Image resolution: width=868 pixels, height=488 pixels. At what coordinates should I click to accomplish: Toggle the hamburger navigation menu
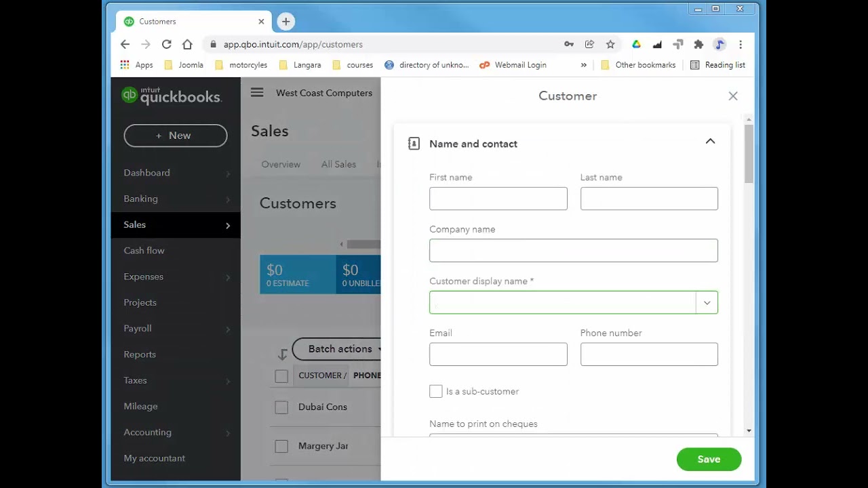(x=257, y=93)
